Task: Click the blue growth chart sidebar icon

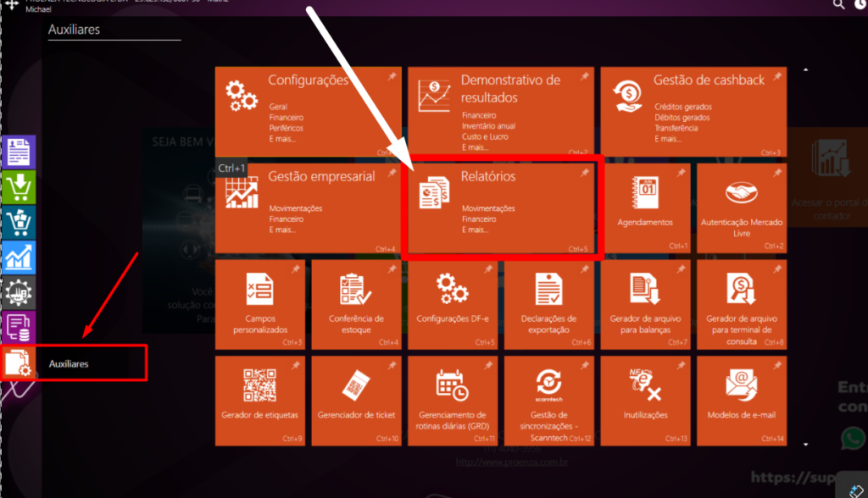Action: (x=19, y=257)
